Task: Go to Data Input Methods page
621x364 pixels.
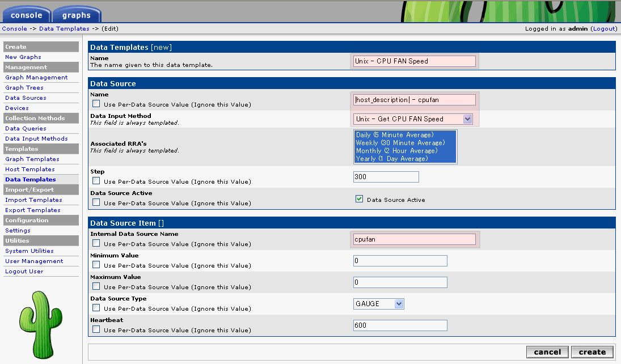Action: point(36,139)
